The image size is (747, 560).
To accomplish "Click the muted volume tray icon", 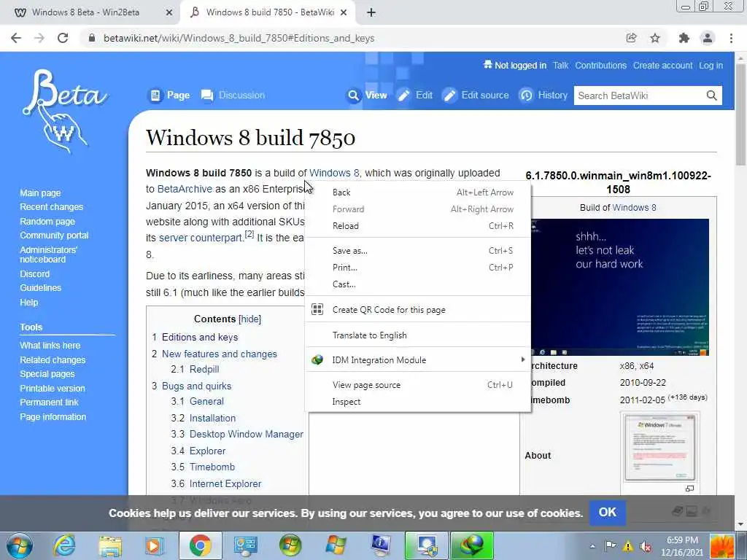I will [x=646, y=546].
